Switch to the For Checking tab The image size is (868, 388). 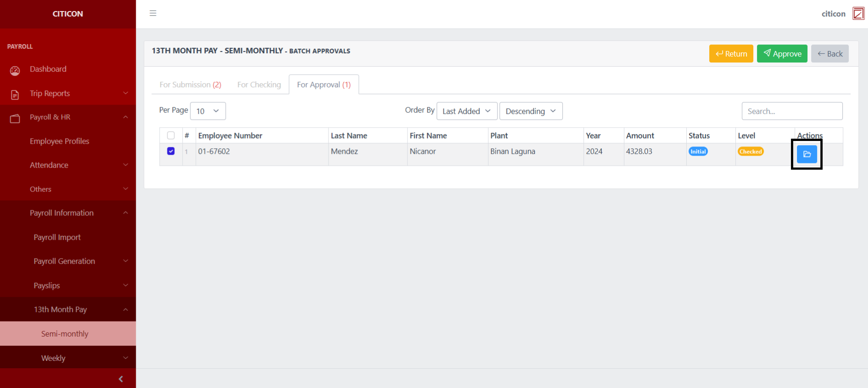click(x=259, y=85)
